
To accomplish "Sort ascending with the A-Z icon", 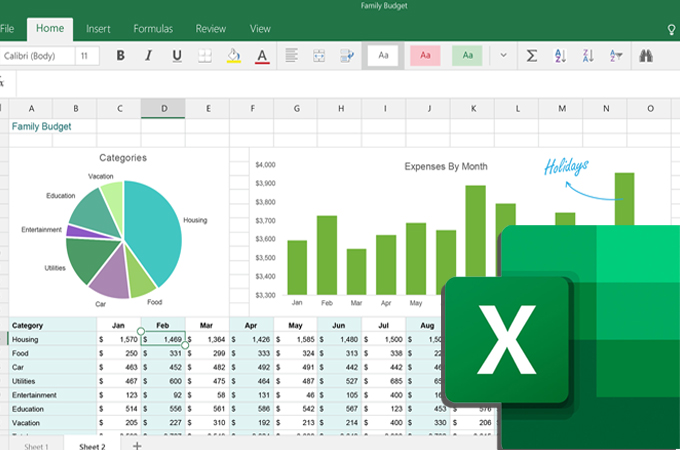I will click(559, 56).
